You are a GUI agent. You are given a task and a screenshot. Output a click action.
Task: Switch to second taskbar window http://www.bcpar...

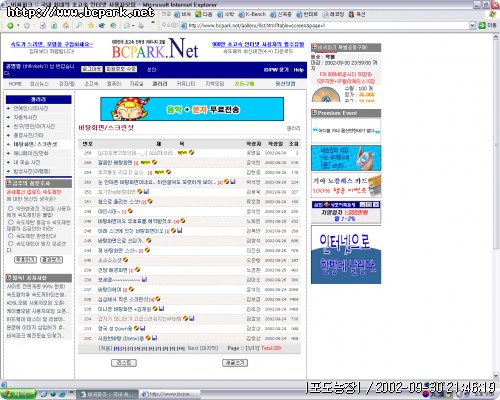pyautogui.click(x=169, y=394)
